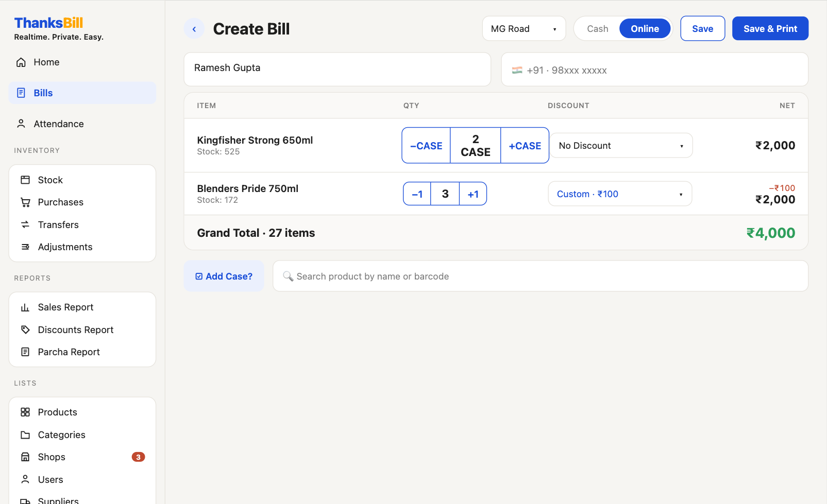Click Stock: 525 text

pyautogui.click(x=218, y=152)
